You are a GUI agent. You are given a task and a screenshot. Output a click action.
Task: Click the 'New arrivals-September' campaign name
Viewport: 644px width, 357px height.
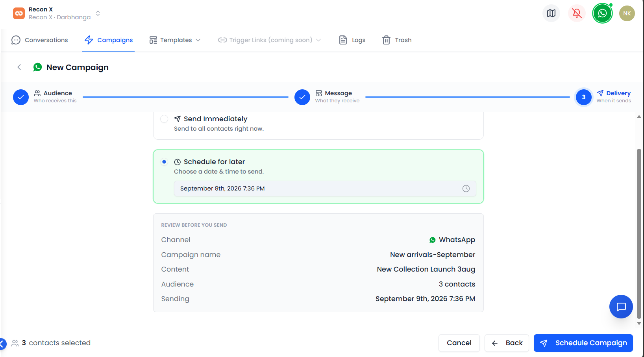tap(433, 255)
